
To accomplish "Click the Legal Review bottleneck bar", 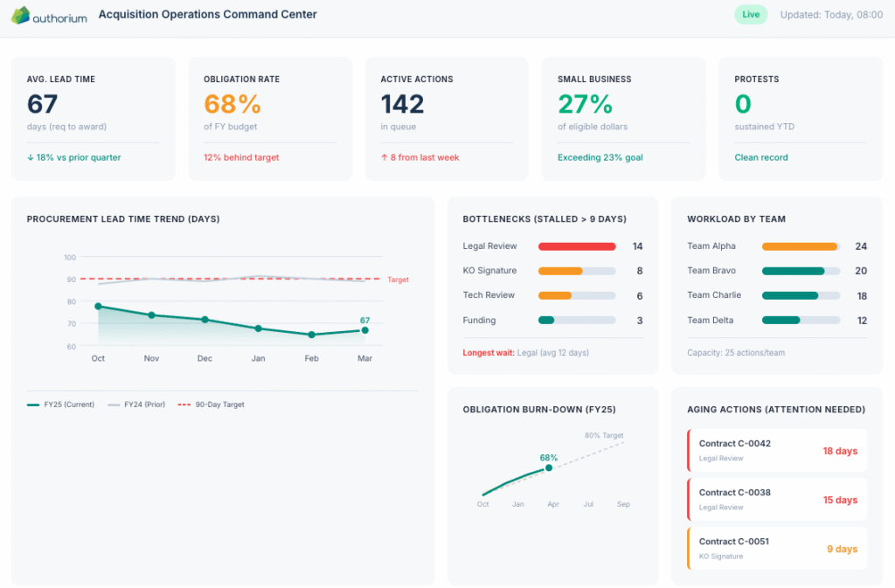I will point(576,246).
